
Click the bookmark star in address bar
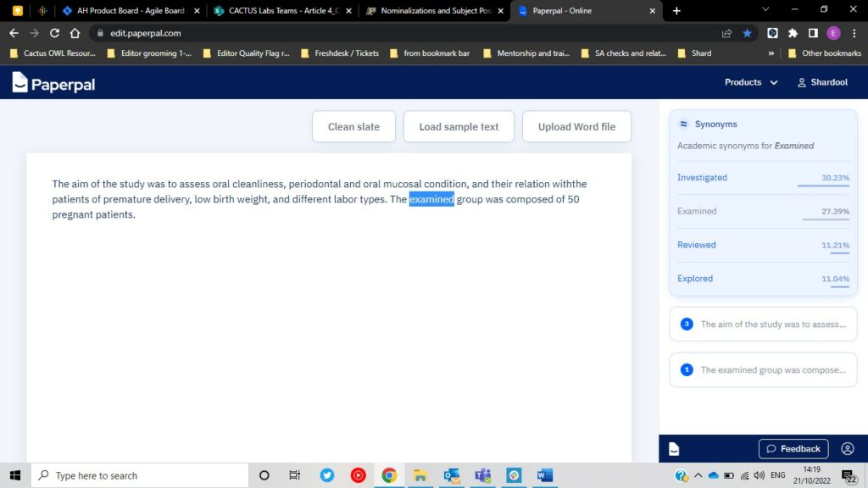(746, 33)
